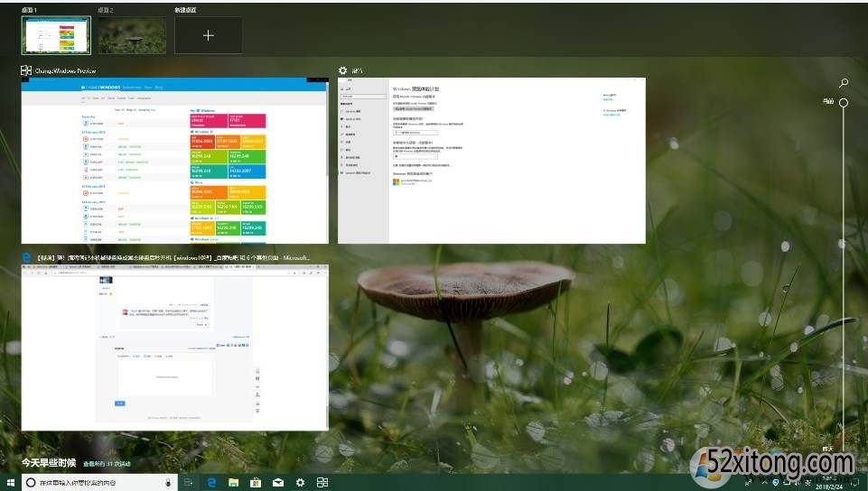Open the Microsoft Edge window thumbnail
868x491 pixels.
click(175, 347)
